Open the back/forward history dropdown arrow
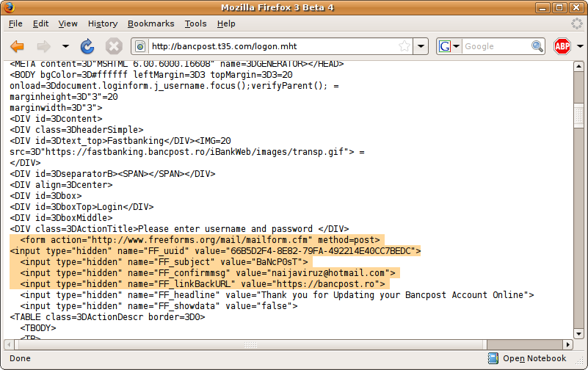588x370 pixels. pyautogui.click(x=65, y=46)
